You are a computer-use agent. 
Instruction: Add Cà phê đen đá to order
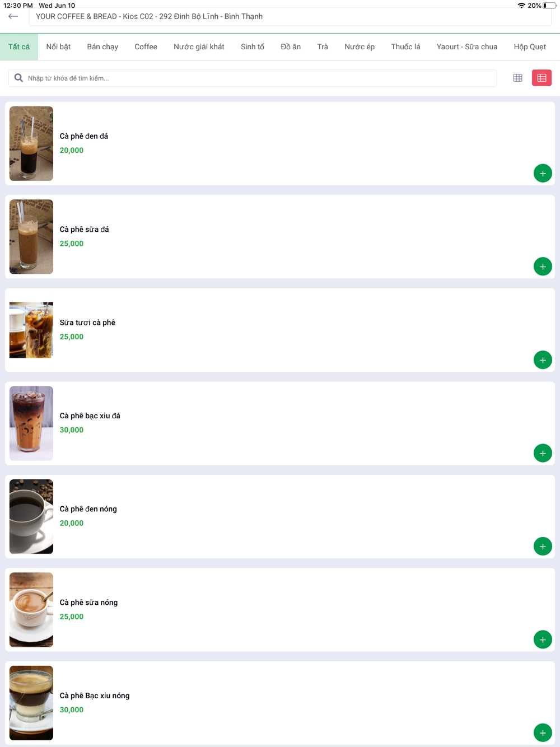(x=543, y=174)
